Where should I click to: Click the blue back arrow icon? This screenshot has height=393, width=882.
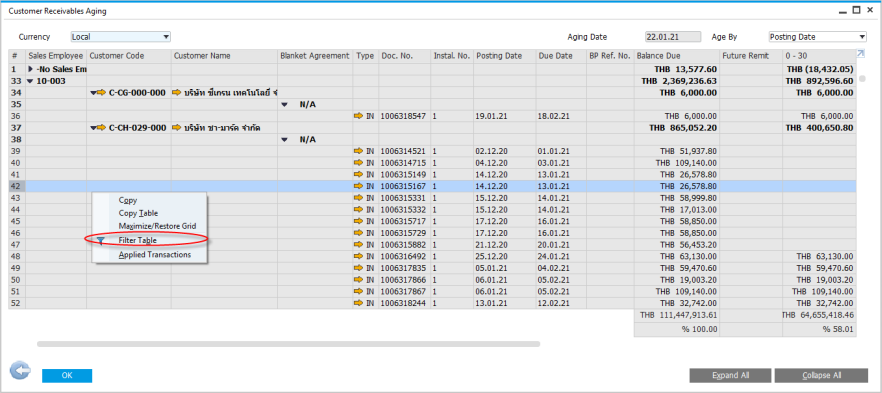tap(20, 371)
